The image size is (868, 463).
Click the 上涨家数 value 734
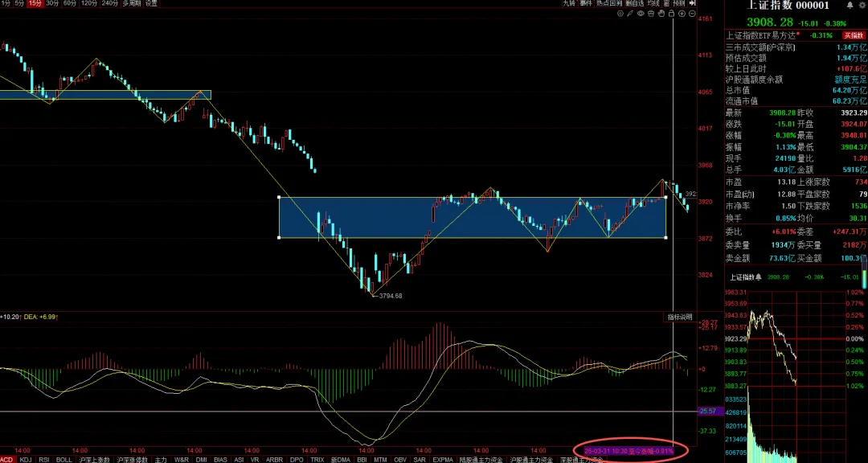click(861, 182)
